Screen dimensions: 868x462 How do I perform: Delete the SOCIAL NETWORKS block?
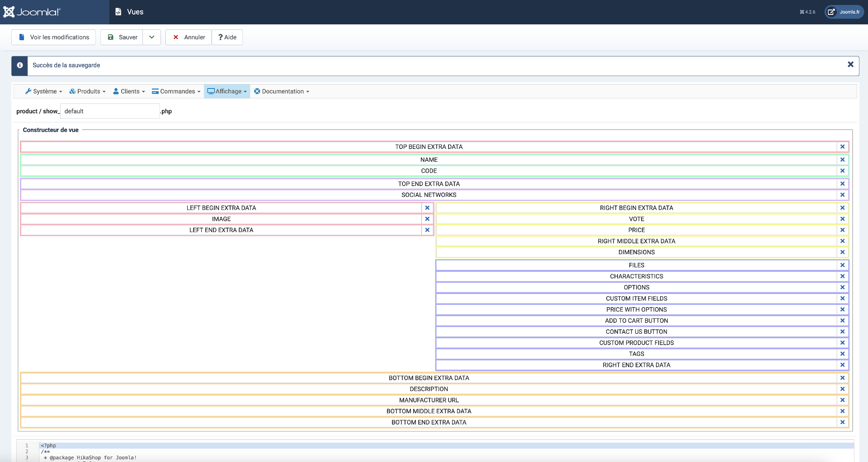pyautogui.click(x=842, y=195)
